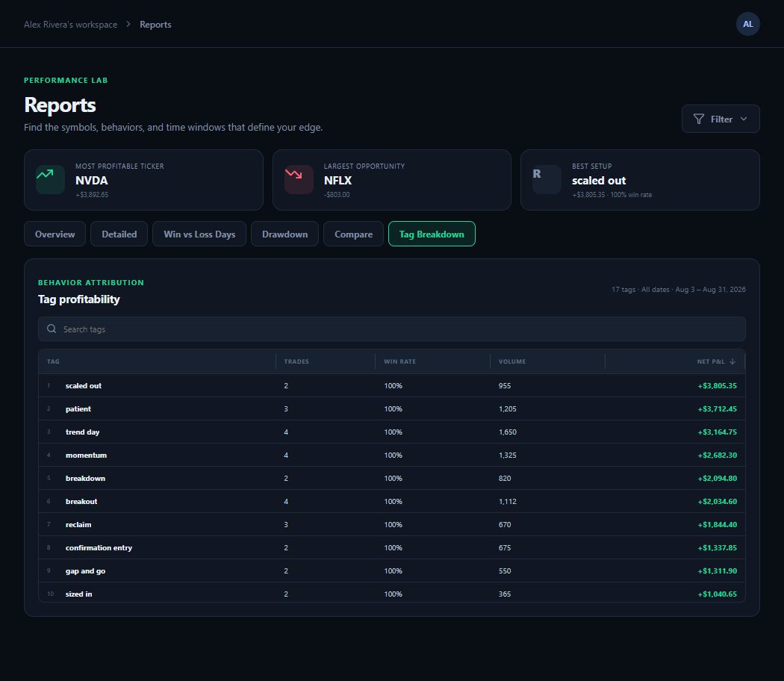Viewport: 784px width, 681px height.
Task: Select the 'breakdown' tag row
Action: click(392, 478)
